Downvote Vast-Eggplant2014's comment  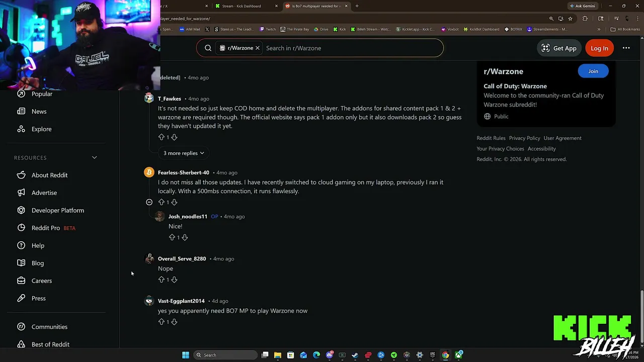tap(174, 322)
